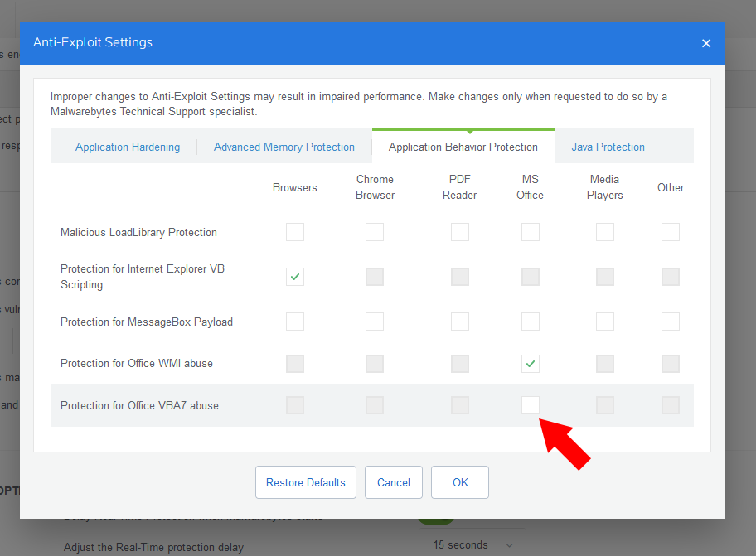The image size is (756, 556).
Task: Switch to Application Hardening tab
Action: coord(128,147)
